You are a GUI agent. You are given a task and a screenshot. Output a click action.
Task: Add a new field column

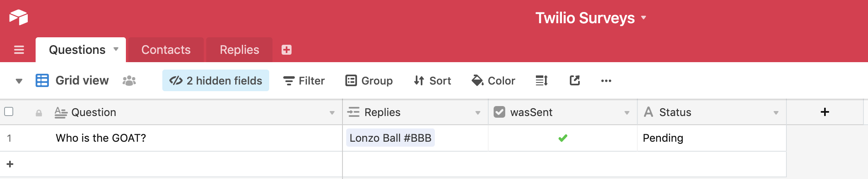[825, 112]
